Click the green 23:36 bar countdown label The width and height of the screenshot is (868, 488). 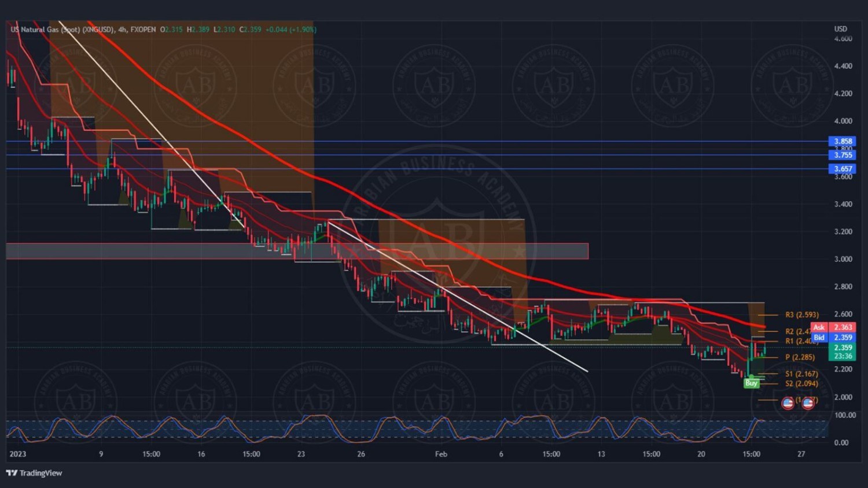tap(842, 356)
